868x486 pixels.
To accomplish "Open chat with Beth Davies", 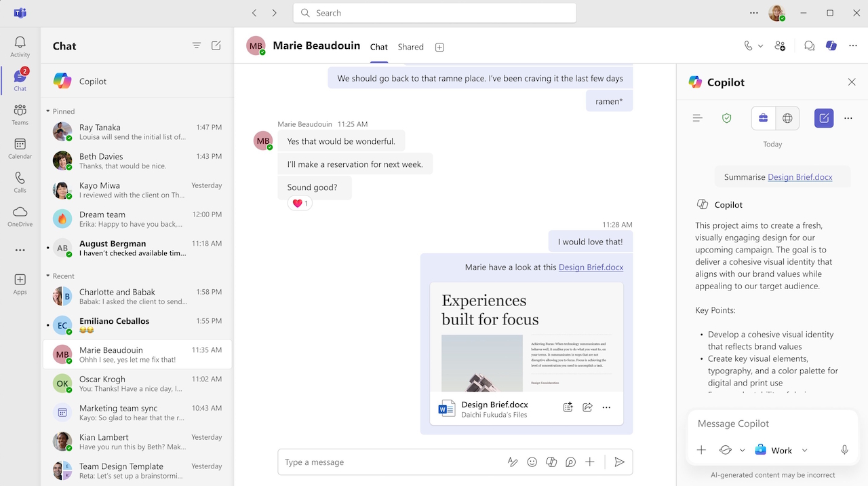I will coord(136,161).
